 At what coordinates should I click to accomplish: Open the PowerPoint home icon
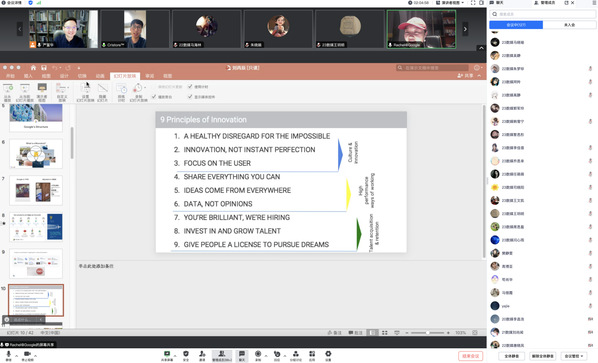pyautogui.click(x=33, y=67)
